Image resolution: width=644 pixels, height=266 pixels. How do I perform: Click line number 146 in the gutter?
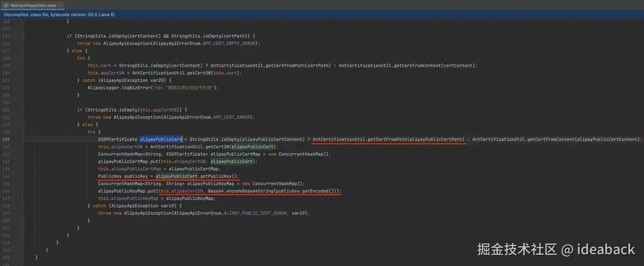(x=6, y=190)
